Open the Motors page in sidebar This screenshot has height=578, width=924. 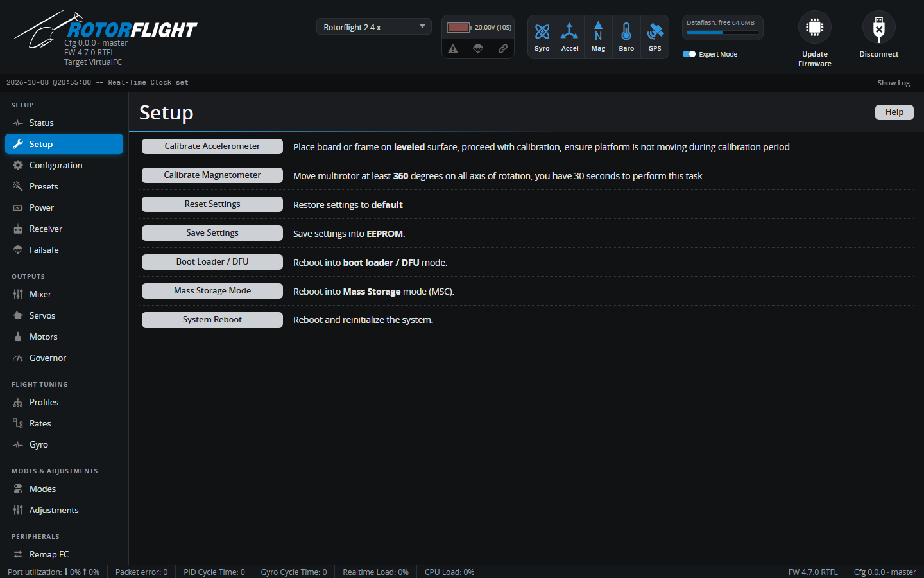click(x=64, y=337)
